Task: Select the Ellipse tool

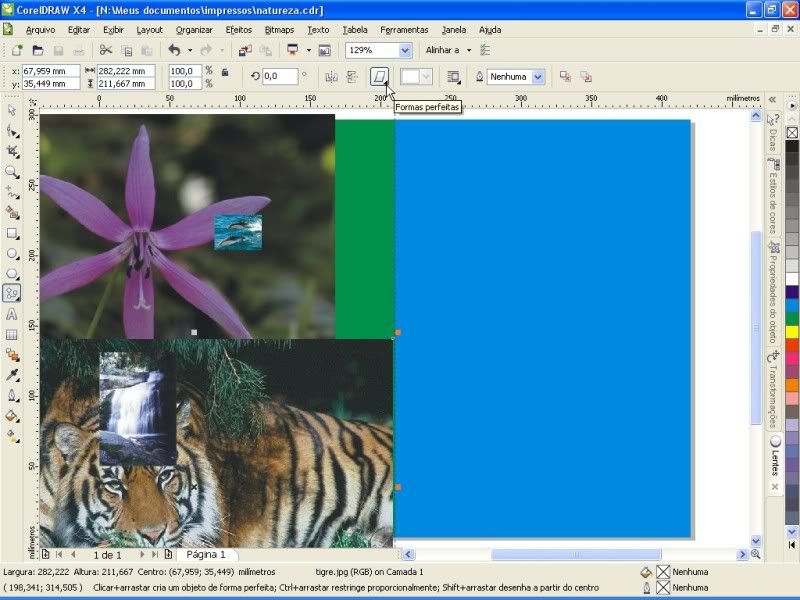Action: tap(12, 253)
